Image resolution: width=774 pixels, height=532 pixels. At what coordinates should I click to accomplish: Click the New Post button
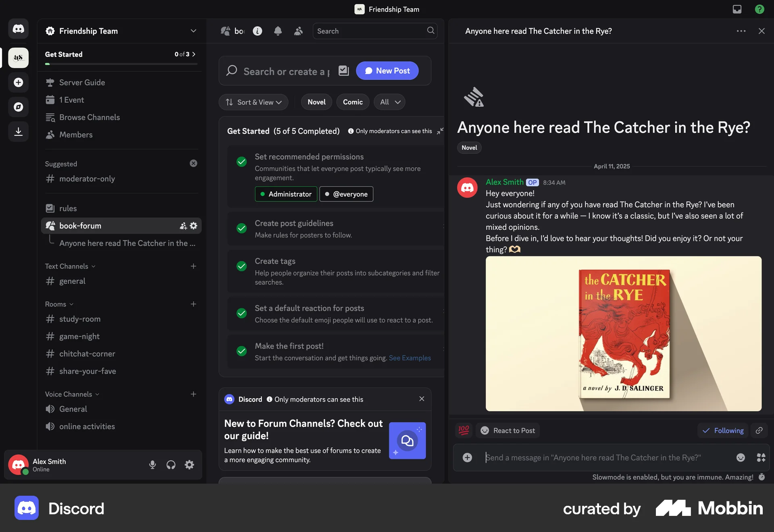(x=387, y=71)
